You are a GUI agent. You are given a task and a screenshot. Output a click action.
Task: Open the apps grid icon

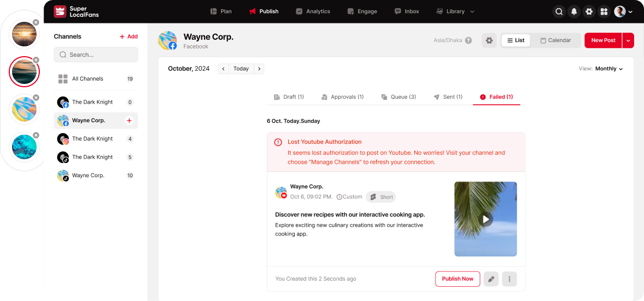click(x=604, y=11)
